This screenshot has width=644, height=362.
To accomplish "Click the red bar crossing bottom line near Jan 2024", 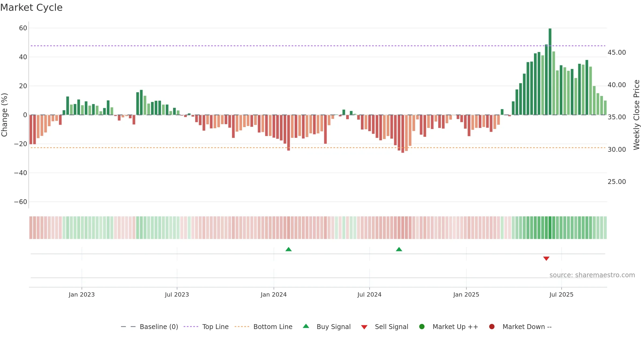I will (x=288, y=133).
